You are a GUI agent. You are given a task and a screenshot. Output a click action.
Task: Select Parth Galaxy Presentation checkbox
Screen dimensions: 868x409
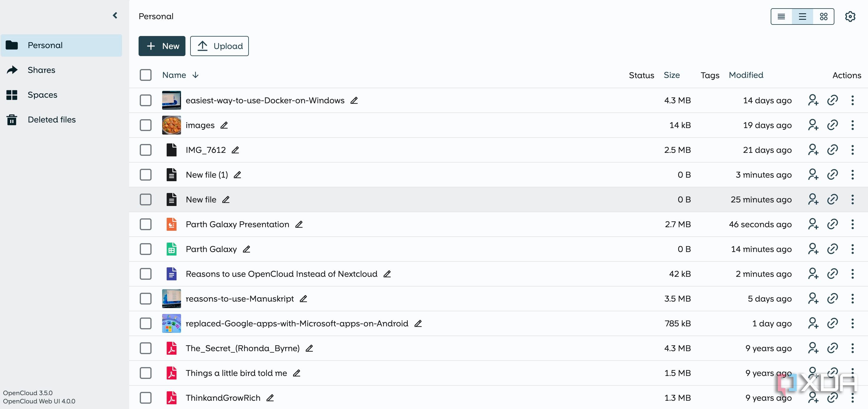[x=146, y=224]
